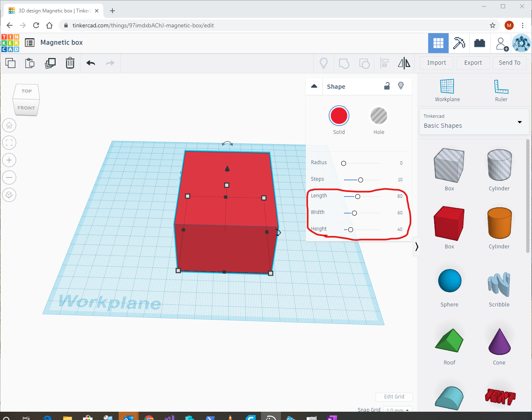
Task: Click FRONT on the view cube
Action: pos(26,107)
